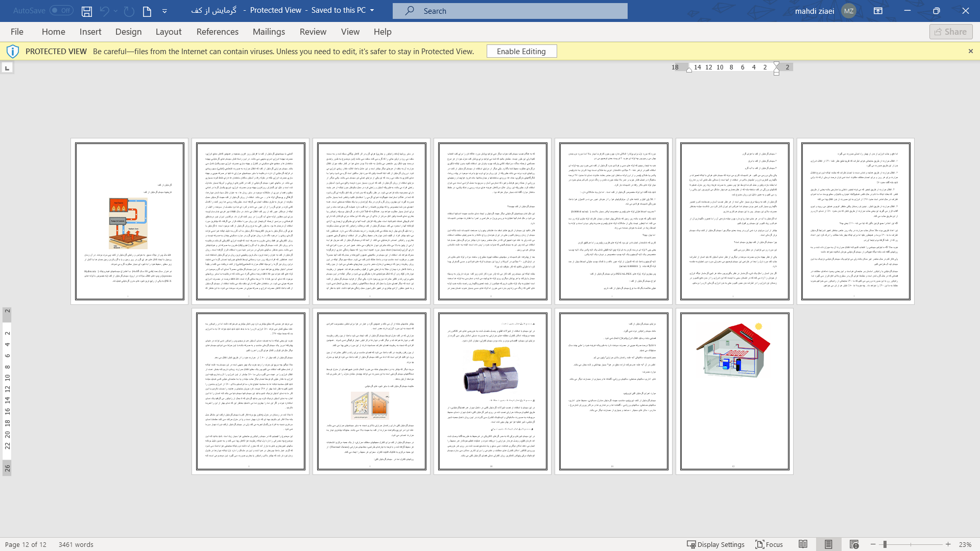980x551 pixels.
Task: Toggle the AutoSave switch
Action: coord(61,10)
